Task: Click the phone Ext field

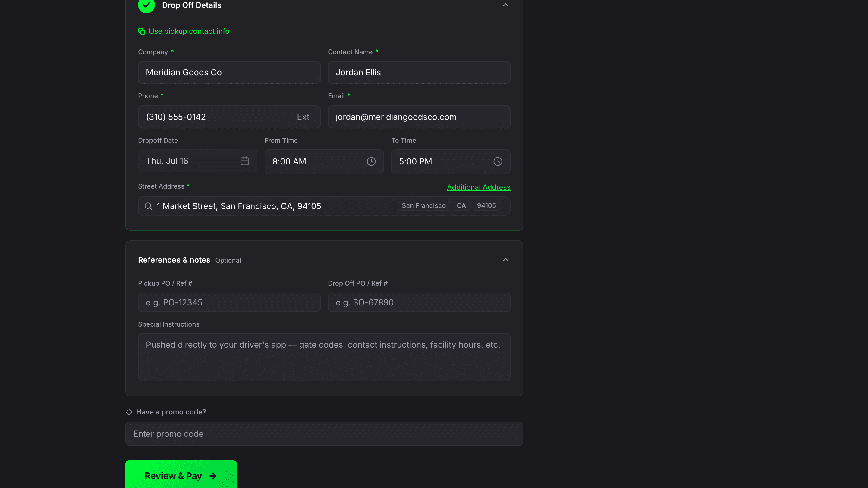Action: (303, 117)
